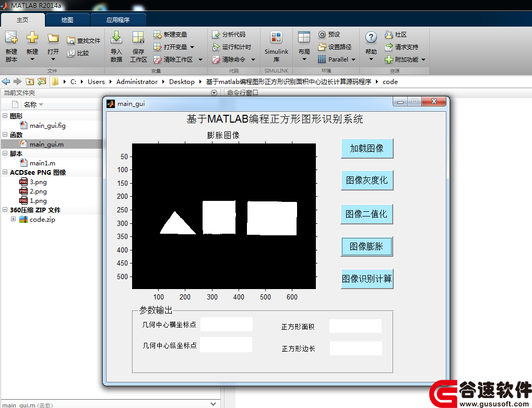Expand the code.zip archive node
The image size is (532, 408).
coord(13,219)
